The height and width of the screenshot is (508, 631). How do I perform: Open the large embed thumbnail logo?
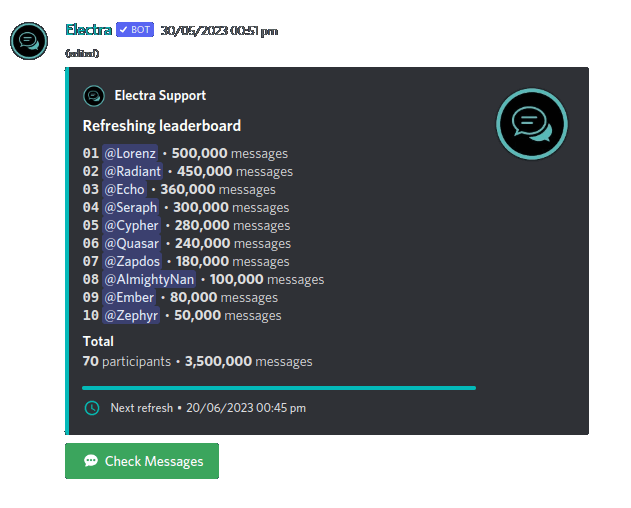[531, 124]
